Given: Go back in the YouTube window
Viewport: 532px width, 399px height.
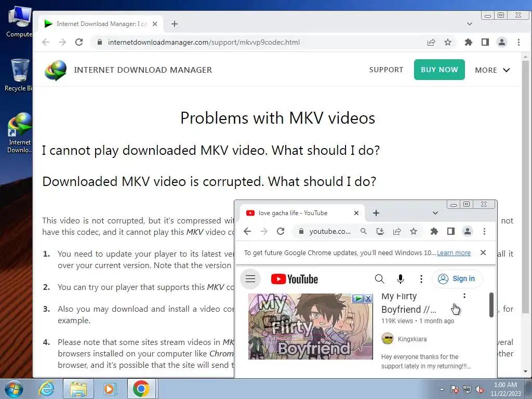Looking at the screenshot, I should point(247,231).
